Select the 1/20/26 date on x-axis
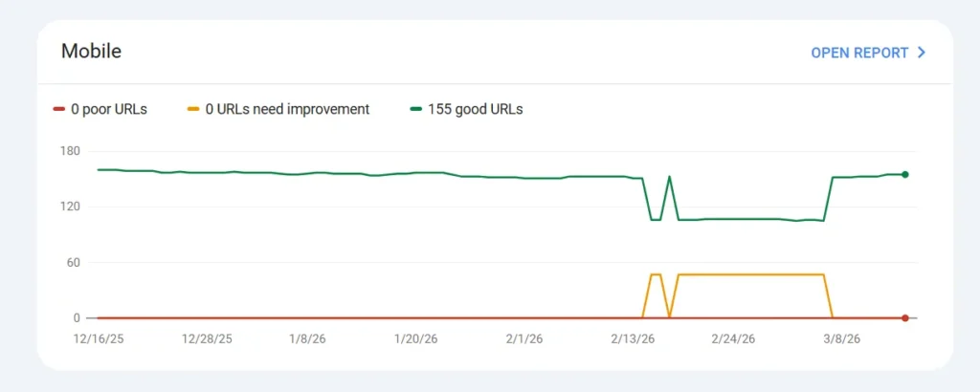Image resolution: width=980 pixels, height=392 pixels. tap(417, 338)
